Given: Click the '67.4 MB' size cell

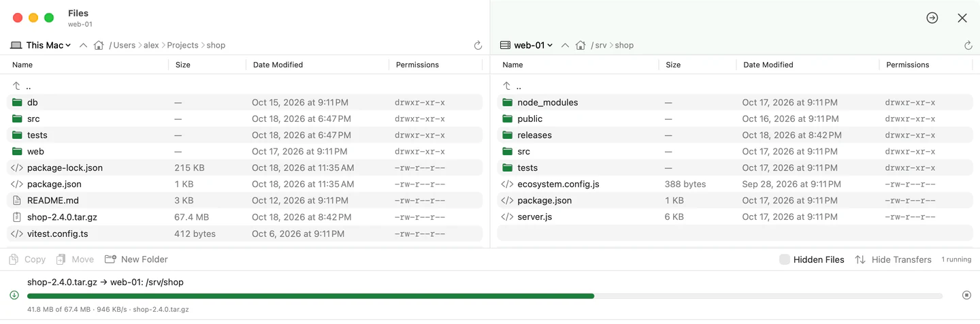Looking at the screenshot, I should 193,217.
